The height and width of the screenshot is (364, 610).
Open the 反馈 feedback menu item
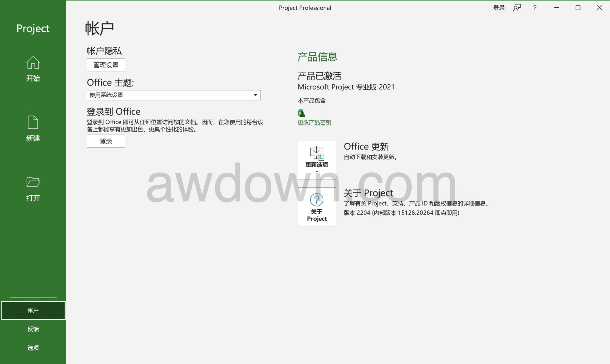tap(33, 329)
